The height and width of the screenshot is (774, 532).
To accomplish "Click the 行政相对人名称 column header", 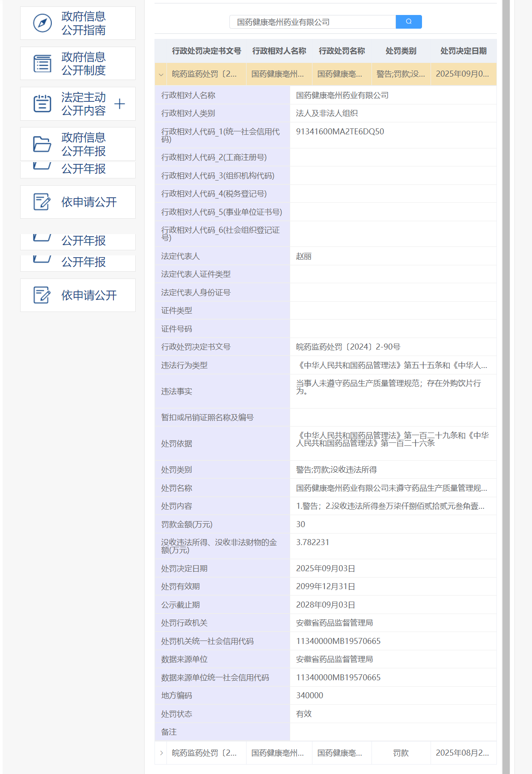I will (279, 51).
